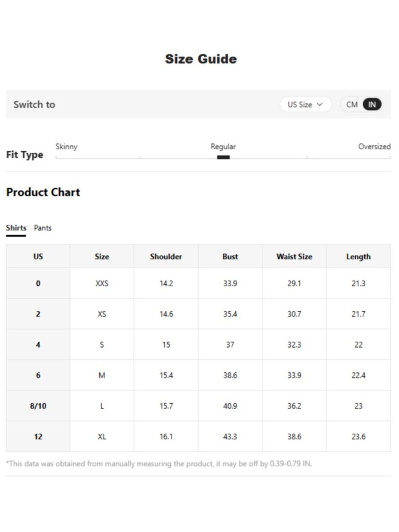
Task: Open the US Size dropdown
Action: (x=306, y=105)
